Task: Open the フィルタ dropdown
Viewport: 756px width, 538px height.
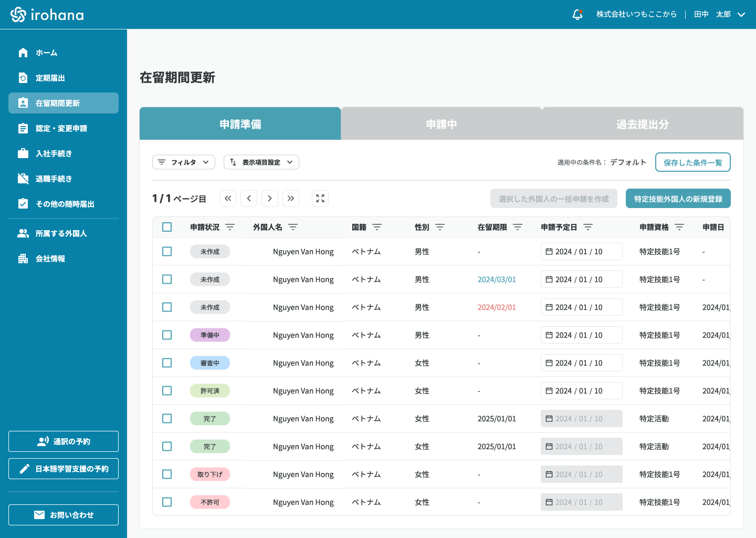Action: pyautogui.click(x=184, y=162)
